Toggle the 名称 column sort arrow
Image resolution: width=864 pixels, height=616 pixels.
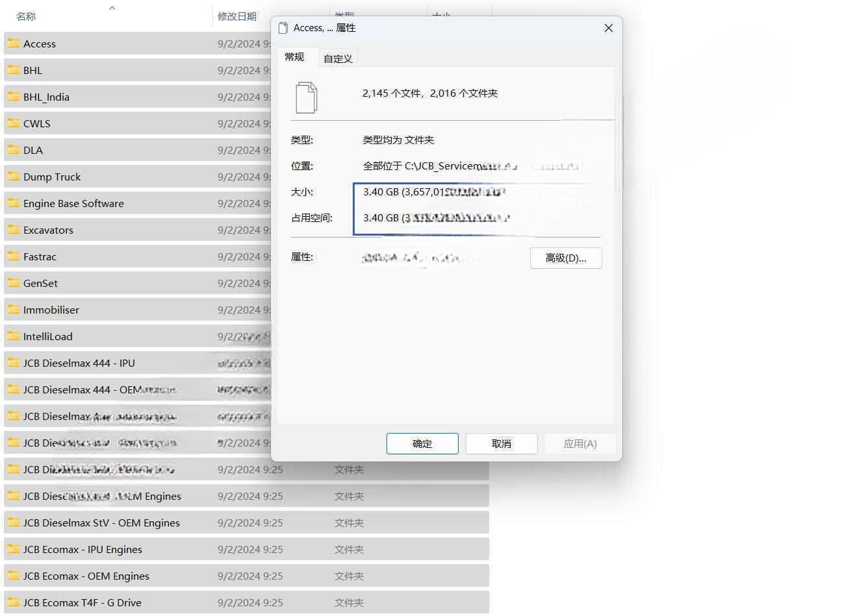[112, 9]
